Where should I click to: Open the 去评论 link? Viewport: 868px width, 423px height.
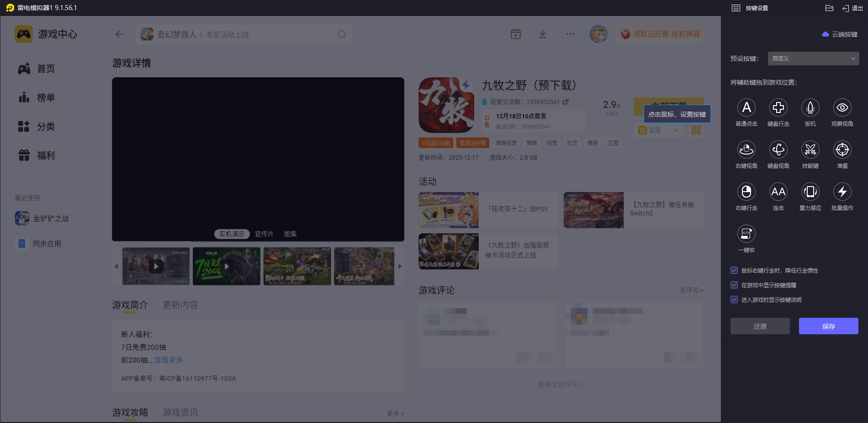coord(692,290)
